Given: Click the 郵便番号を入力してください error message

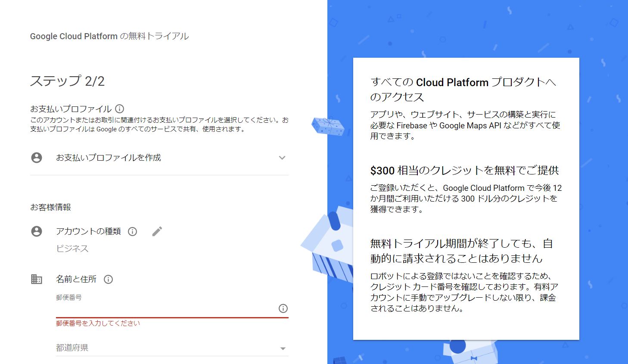Looking at the screenshot, I should [x=98, y=323].
